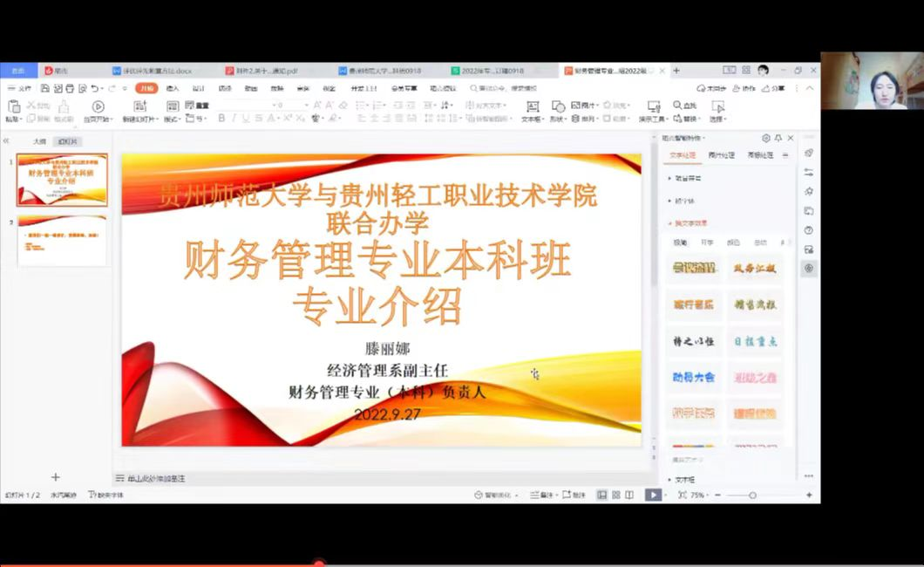
Task: Collapse the slide panel with the chevrons
Action: pos(6,140)
